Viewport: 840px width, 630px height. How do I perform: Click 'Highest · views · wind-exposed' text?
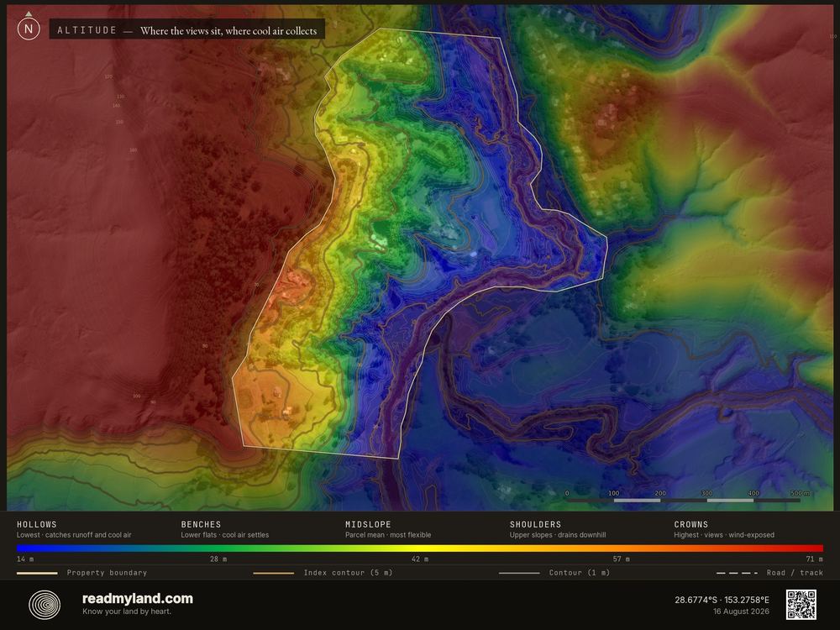pos(724,534)
